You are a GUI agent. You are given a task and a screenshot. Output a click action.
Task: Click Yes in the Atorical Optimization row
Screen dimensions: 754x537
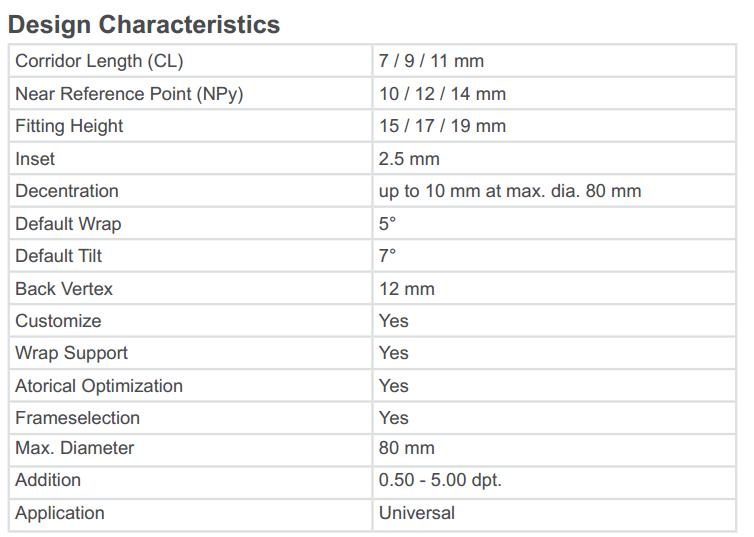[394, 386]
